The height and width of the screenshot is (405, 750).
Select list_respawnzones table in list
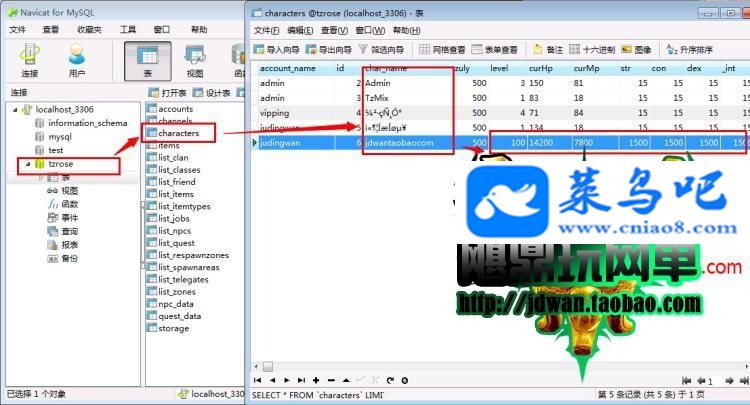(x=194, y=255)
